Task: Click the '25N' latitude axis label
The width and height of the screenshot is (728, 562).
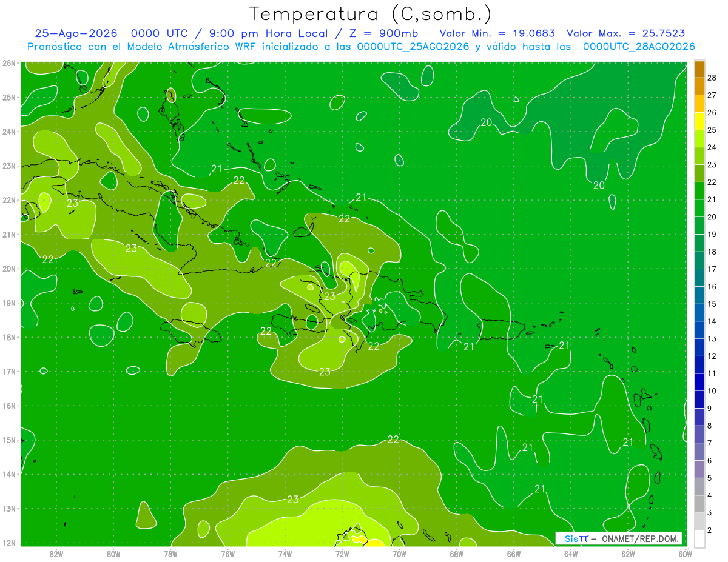Action: click(x=9, y=98)
